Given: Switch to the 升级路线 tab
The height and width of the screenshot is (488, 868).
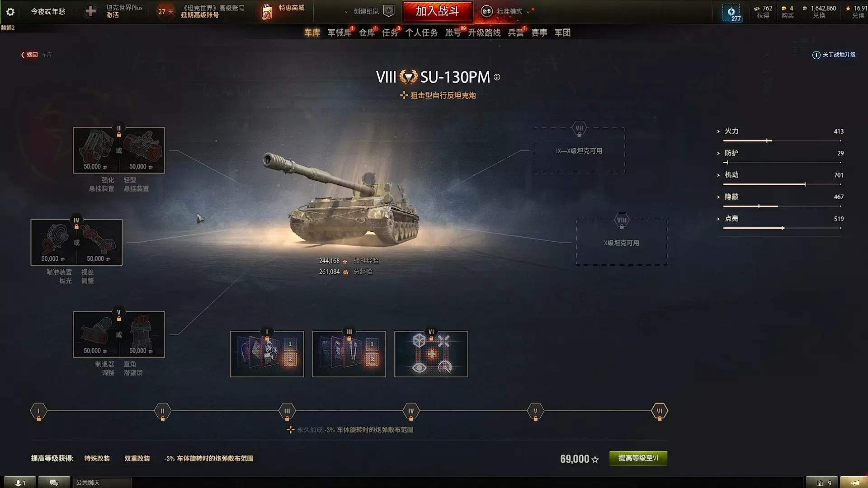Looking at the screenshot, I should (x=484, y=33).
